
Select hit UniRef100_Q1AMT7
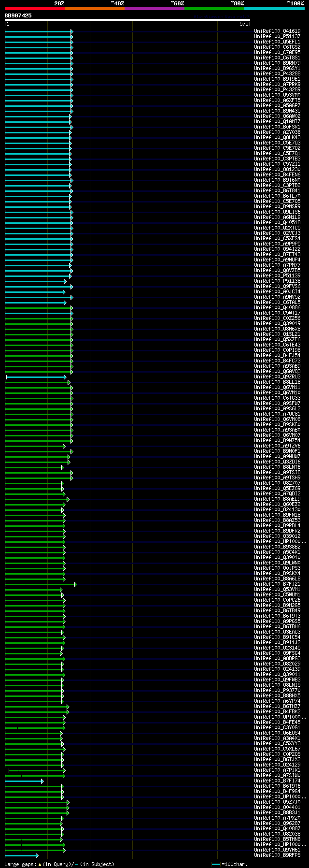277,122
